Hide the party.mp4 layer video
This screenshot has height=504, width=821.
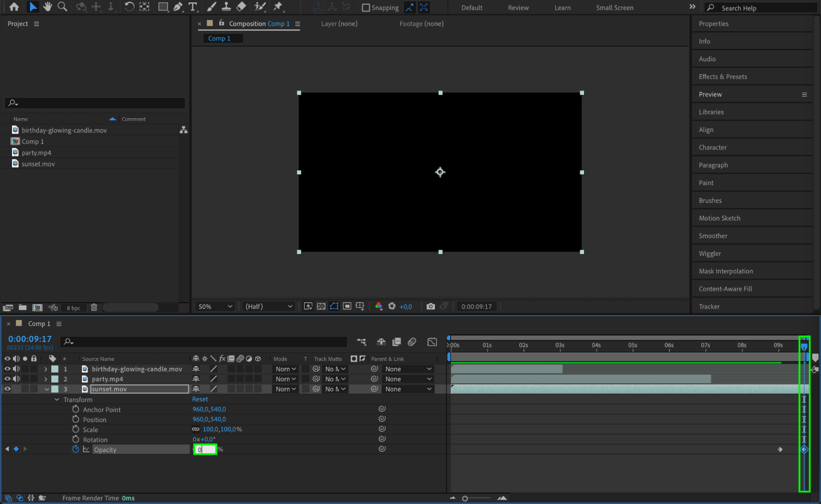pyautogui.click(x=7, y=379)
